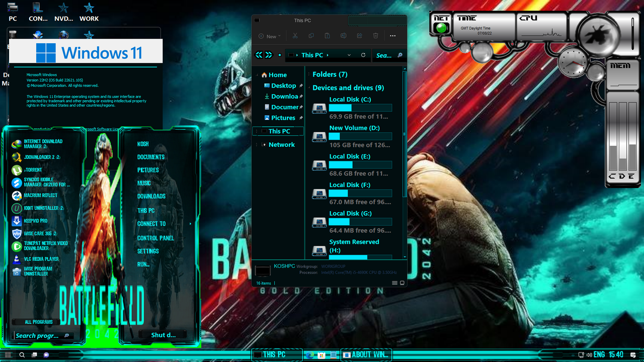
Task: Open the See more (…) menu in Explorer
Action: click(x=392, y=36)
